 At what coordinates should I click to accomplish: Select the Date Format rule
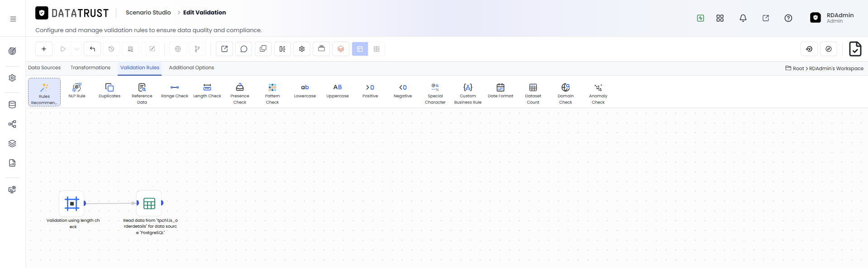[x=501, y=91]
